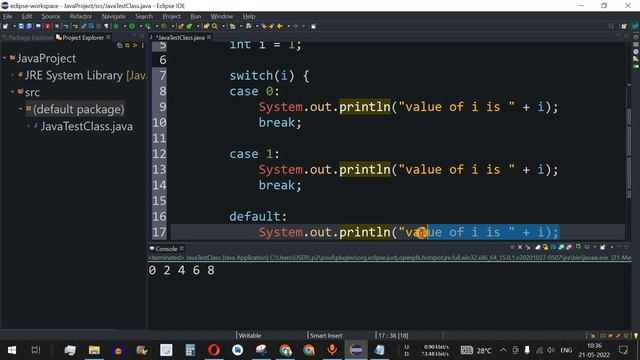Open Project Explorer view menu icon
This screenshot has width=640, height=360.
point(142,46)
